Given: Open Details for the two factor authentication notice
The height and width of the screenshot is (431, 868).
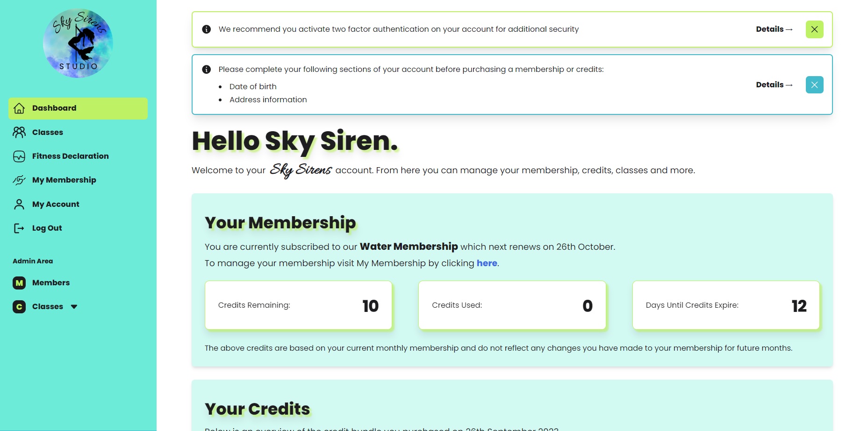Looking at the screenshot, I should [x=774, y=29].
